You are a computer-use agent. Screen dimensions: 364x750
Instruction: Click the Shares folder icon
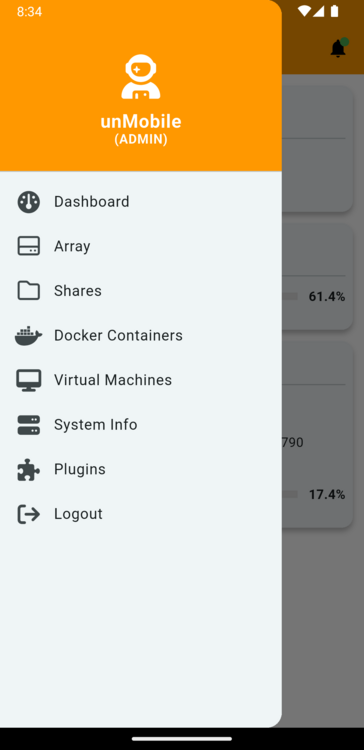click(x=29, y=291)
